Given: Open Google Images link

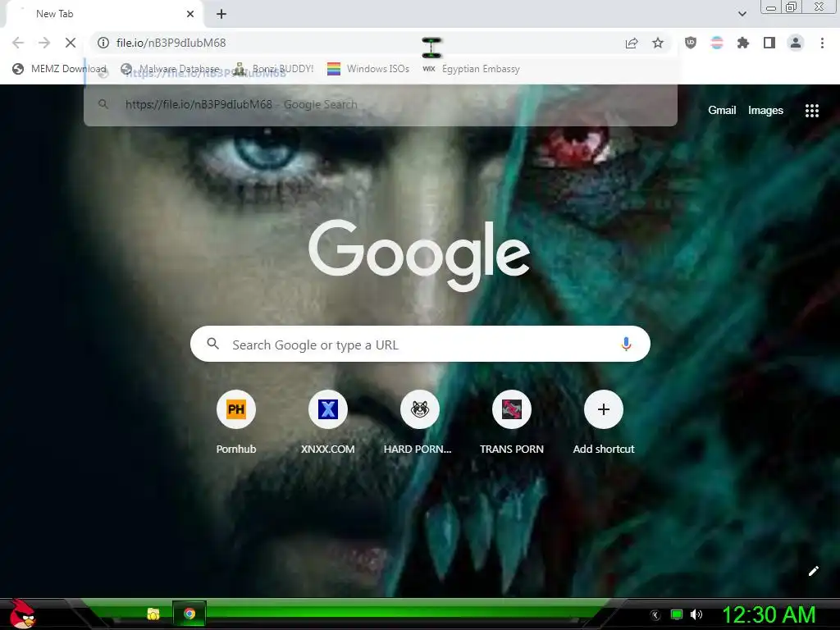Looking at the screenshot, I should pyautogui.click(x=765, y=111).
